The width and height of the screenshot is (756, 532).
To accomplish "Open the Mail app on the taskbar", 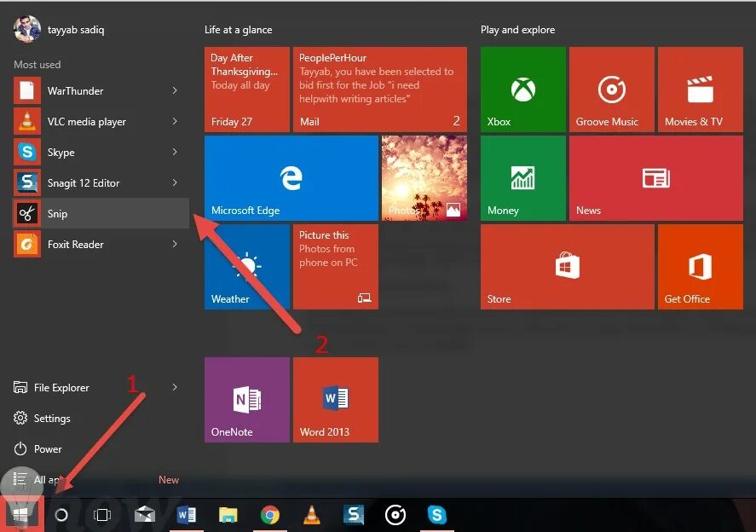I will point(145,515).
